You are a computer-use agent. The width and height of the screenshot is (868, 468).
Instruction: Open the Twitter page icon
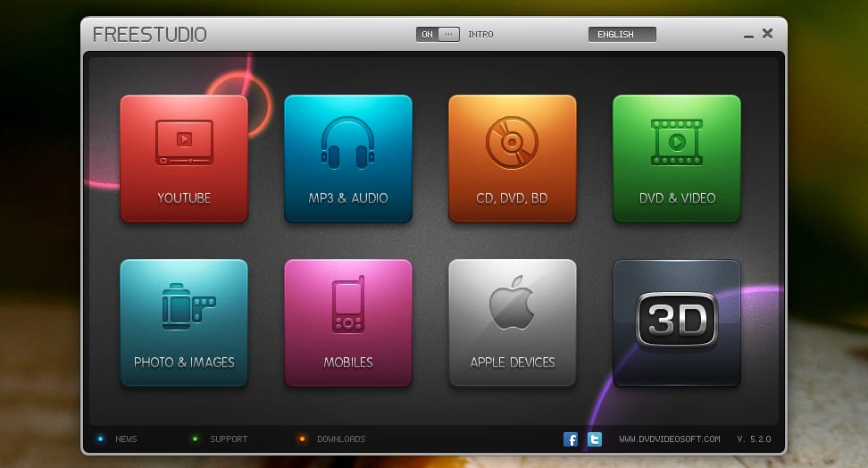(x=595, y=439)
